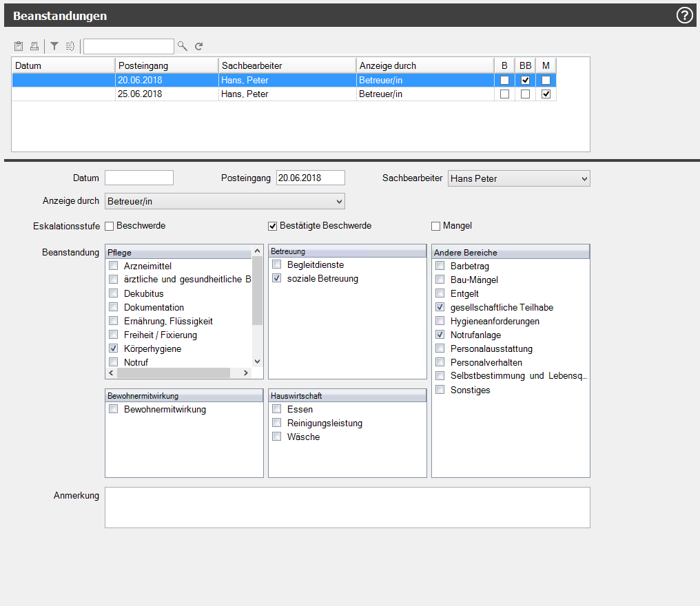Click the clipboard icon in the toolbar
This screenshot has width=700, height=606.
point(19,46)
